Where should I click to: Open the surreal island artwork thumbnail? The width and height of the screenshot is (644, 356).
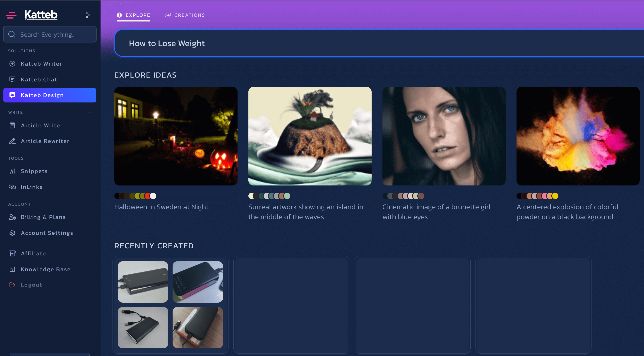(310, 136)
